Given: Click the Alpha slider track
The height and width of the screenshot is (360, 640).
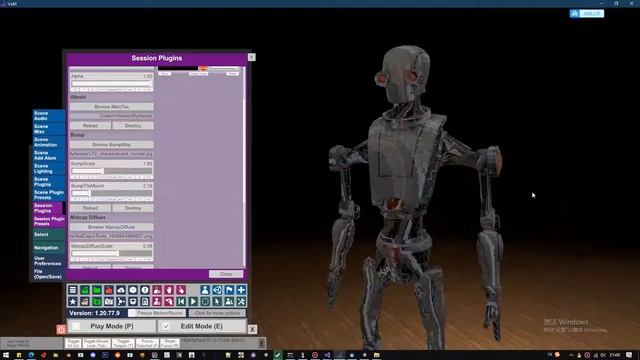Looking at the screenshot, I should [111, 83].
